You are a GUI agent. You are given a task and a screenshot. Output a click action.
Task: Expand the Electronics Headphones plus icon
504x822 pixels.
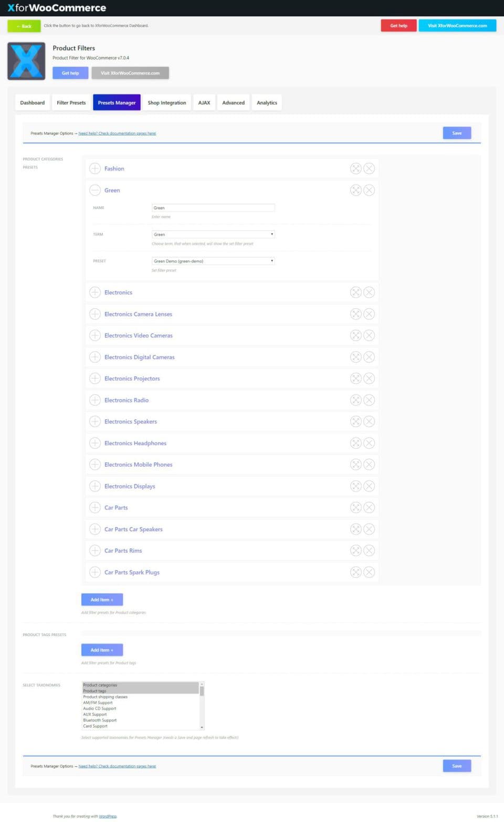pyautogui.click(x=95, y=443)
